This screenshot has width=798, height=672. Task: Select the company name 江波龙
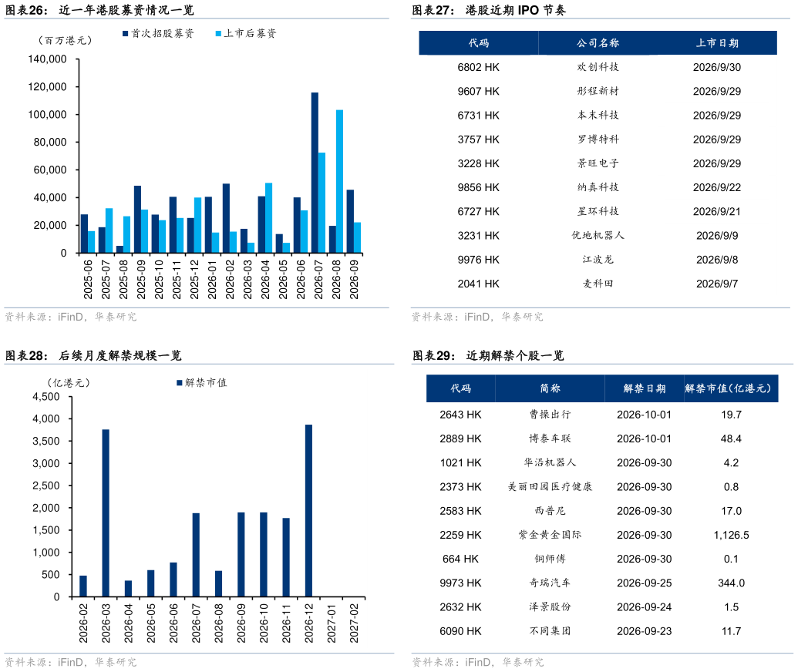point(598,260)
